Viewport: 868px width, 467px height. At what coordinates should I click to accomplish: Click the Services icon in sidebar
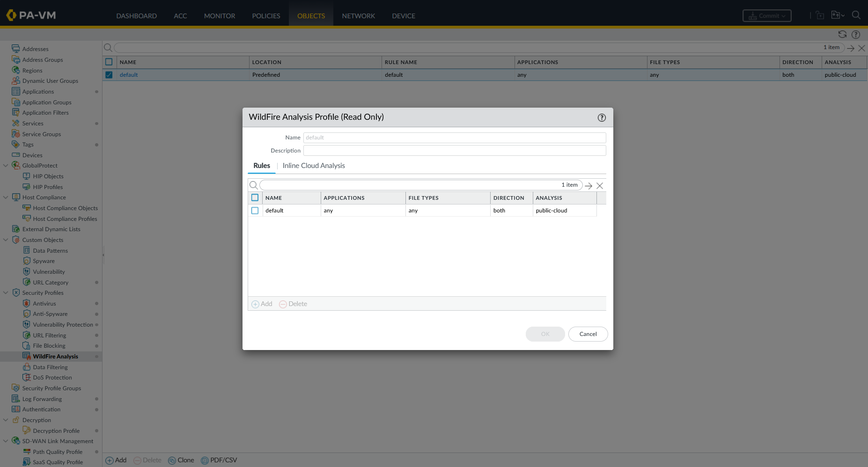(x=16, y=123)
